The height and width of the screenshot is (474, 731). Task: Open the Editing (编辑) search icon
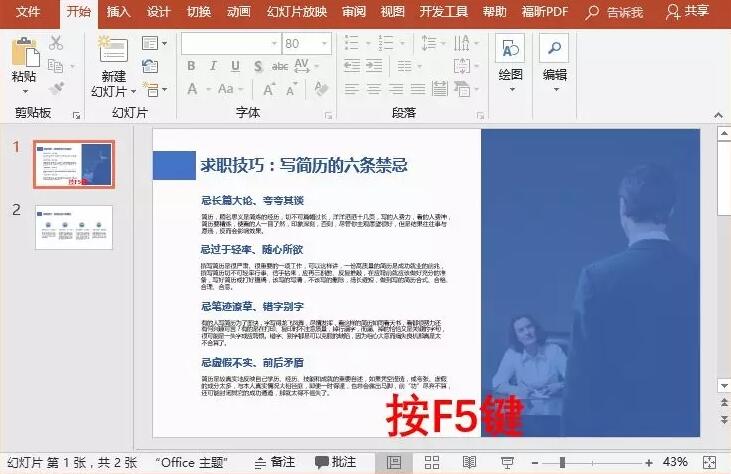pyautogui.click(x=554, y=48)
